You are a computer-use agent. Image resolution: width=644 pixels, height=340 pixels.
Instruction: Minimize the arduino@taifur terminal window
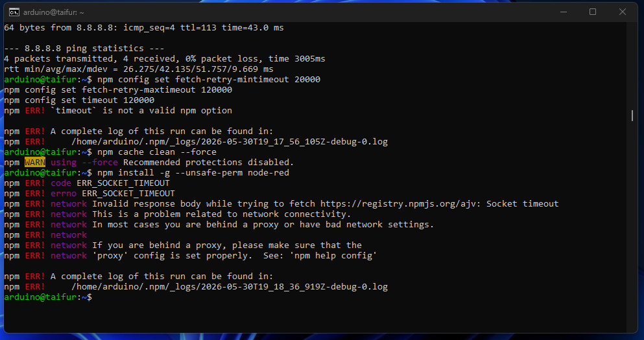click(x=564, y=12)
